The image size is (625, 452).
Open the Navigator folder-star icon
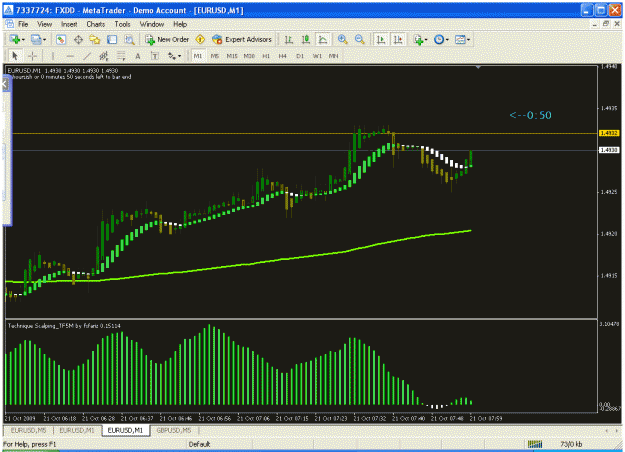(x=95, y=39)
